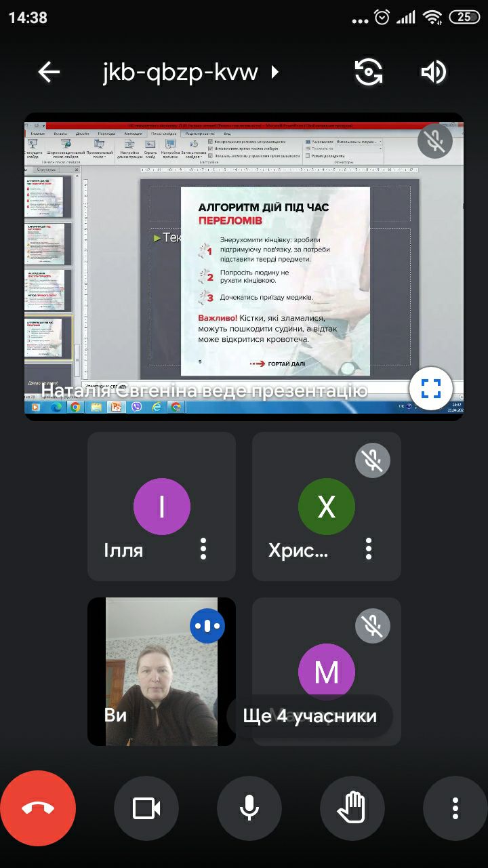
Task: Tap the alarm clock status icon
Action: point(382,18)
